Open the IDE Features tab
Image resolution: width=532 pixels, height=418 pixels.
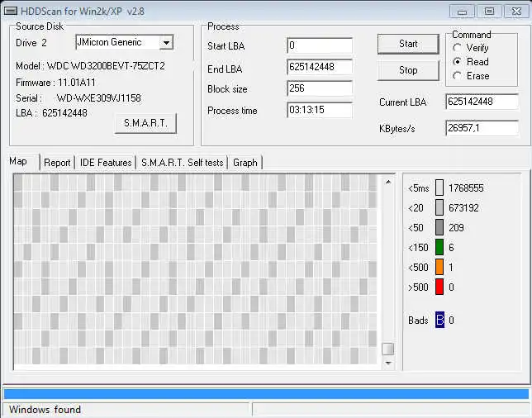[106, 163]
